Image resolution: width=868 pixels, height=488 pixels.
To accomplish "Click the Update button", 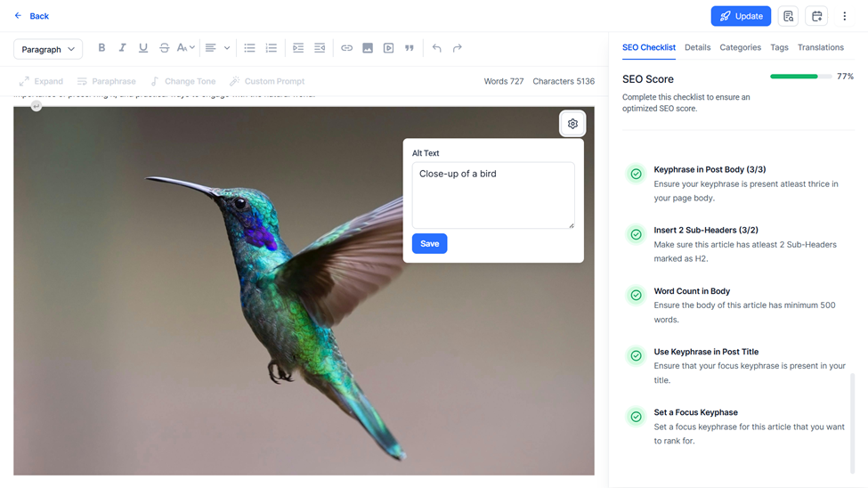I will (741, 16).
